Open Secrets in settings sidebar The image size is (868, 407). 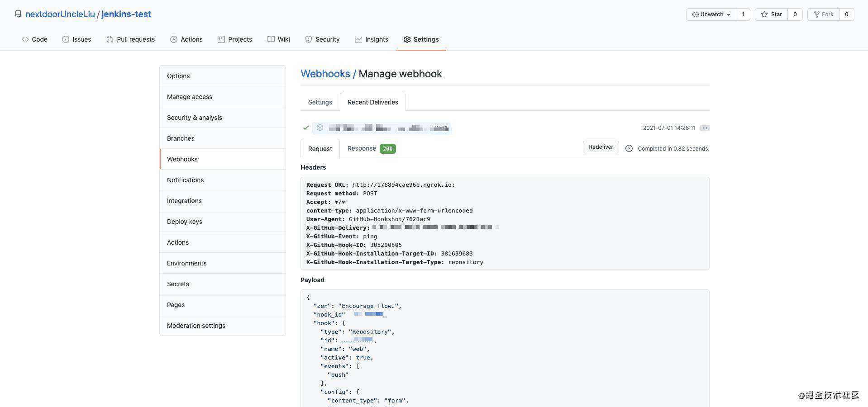click(x=223, y=284)
